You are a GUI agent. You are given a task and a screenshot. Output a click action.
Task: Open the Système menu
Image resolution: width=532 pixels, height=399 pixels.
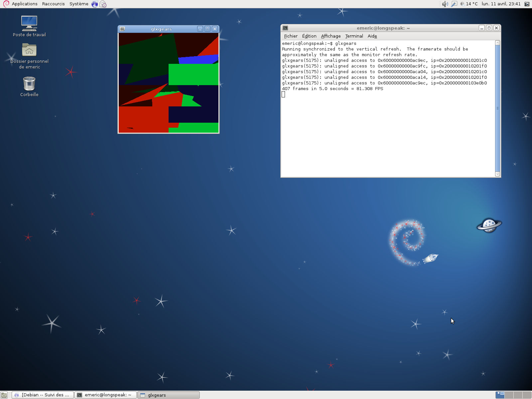tap(79, 4)
